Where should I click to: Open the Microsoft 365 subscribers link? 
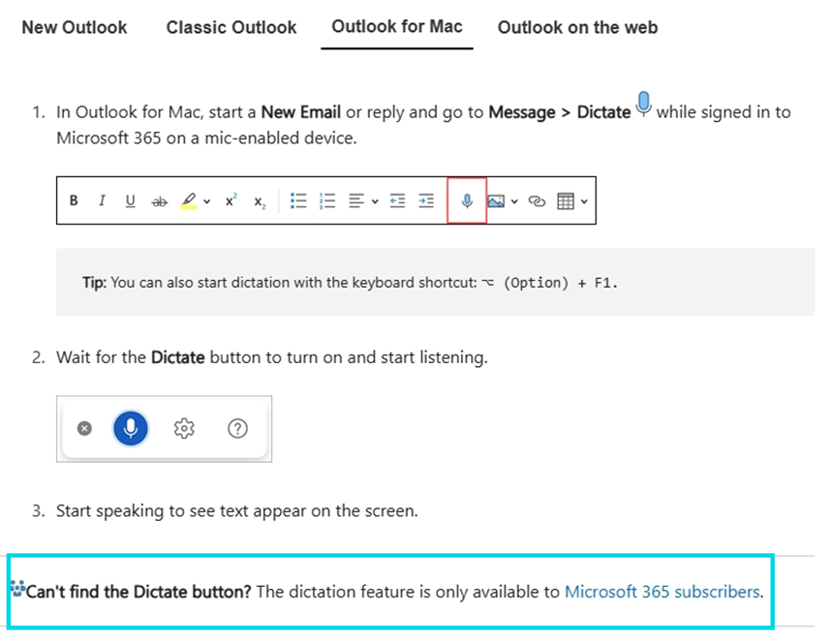point(662,591)
